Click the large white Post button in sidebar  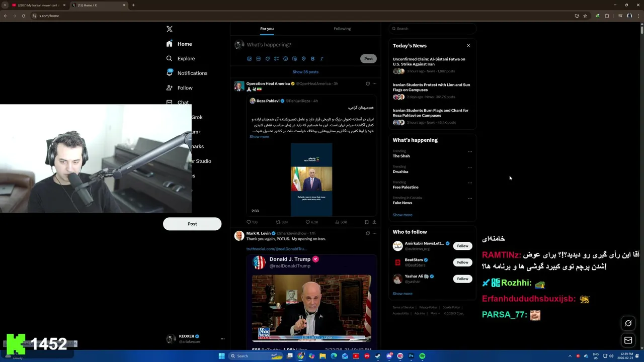192,224
